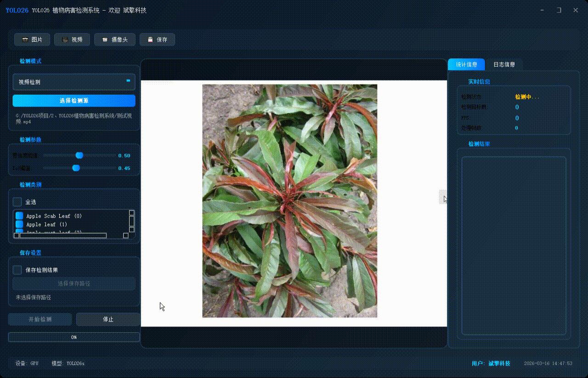Viewport: 588px width, 378px height.
Task: Click inside the 检测结果 results list box
Action: coord(514,246)
